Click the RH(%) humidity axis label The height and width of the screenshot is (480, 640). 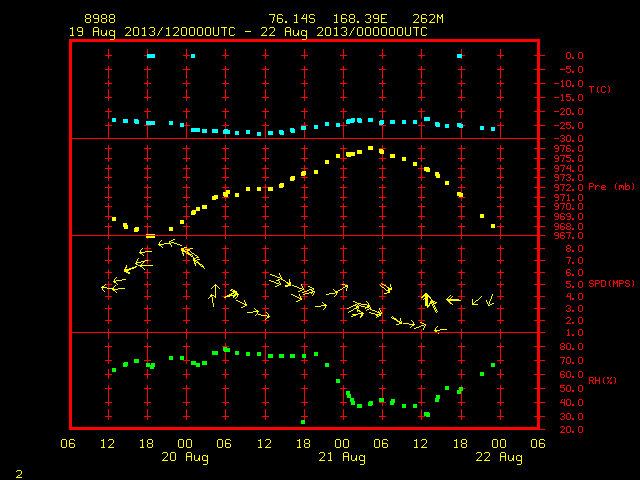[602, 381]
